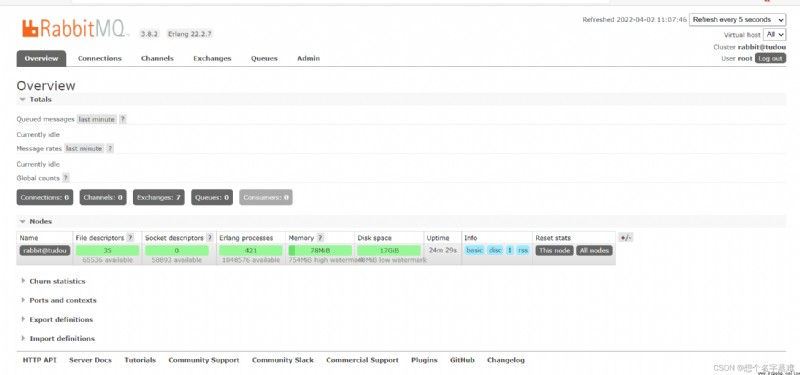The image size is (800, 375).
Task: Click help icon next to Socket descriptors
Action: click(x=210, y=238)
